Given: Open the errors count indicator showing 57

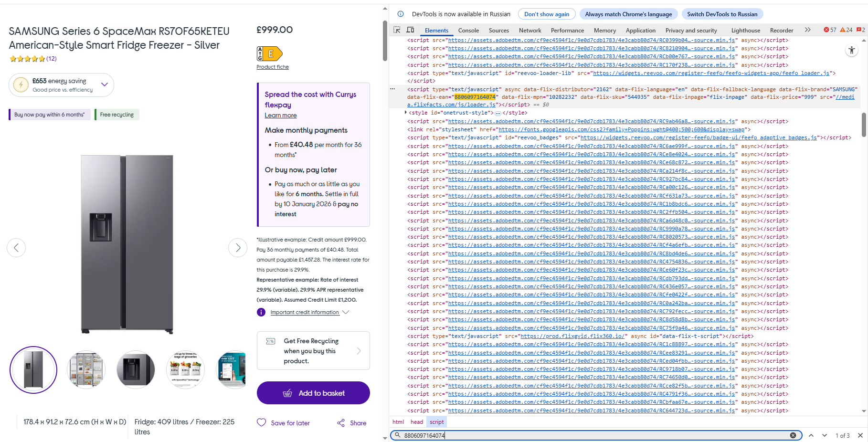Looking at the screenshot, I should pyautogui.click(x=830, y=30).
